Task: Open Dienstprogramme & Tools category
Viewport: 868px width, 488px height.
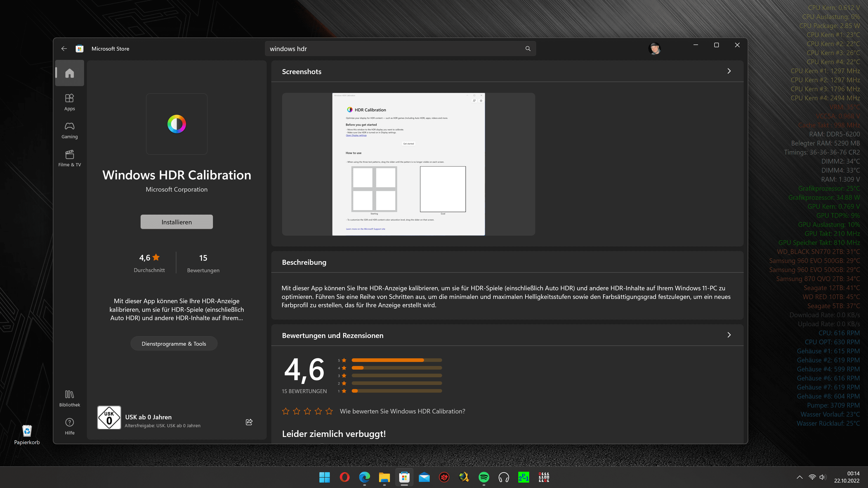Action: [x=174, y=343]
